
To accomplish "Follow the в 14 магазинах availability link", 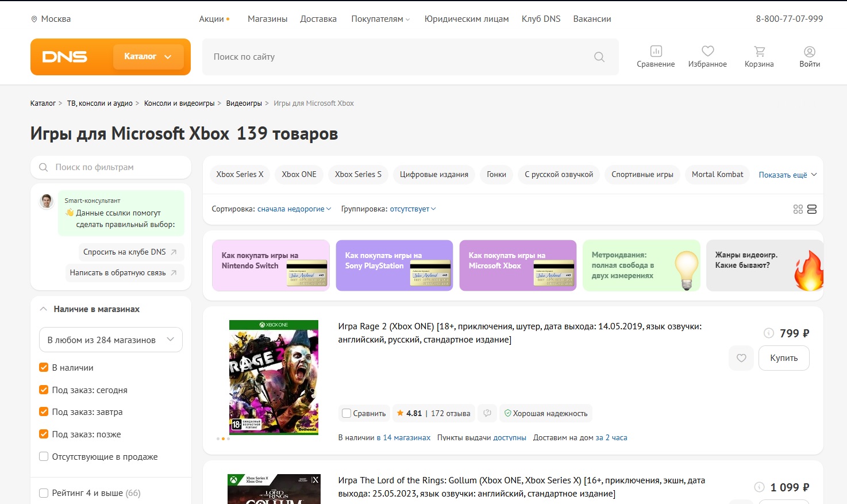I will click(403, 438).
